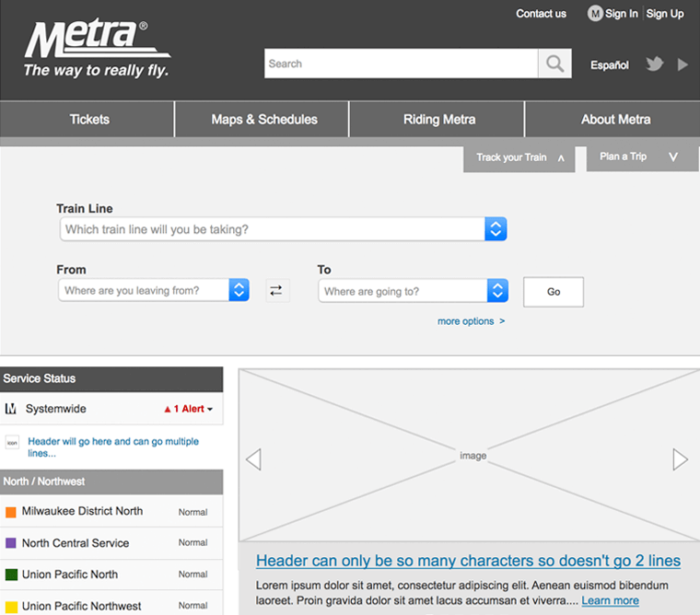700x615 pixels.
Task: Click the carousel image placeholder
Action: coord(469,455)
